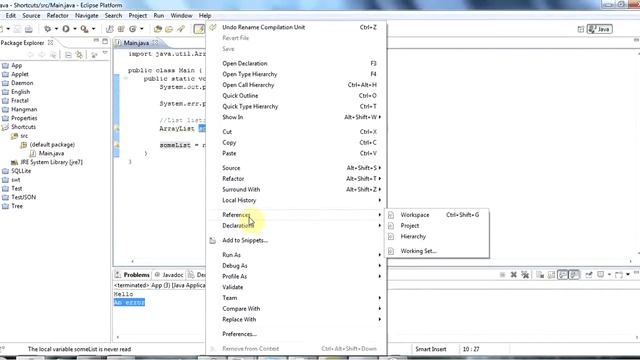The height and width of the screenshot is (360, 640).
Task: Choose Add to Snippets... entry
Action: (x=296, y=240)
